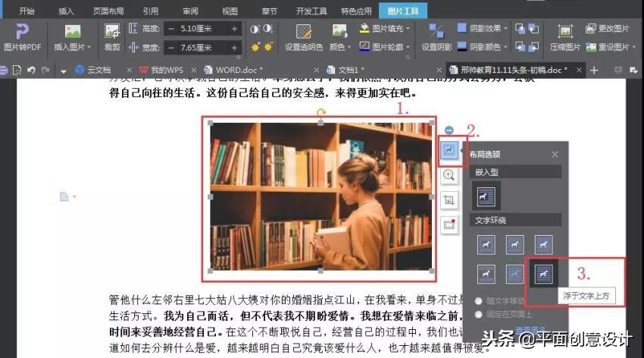
Task: Click the layout options button beside picture
Action: coord(449,150)
